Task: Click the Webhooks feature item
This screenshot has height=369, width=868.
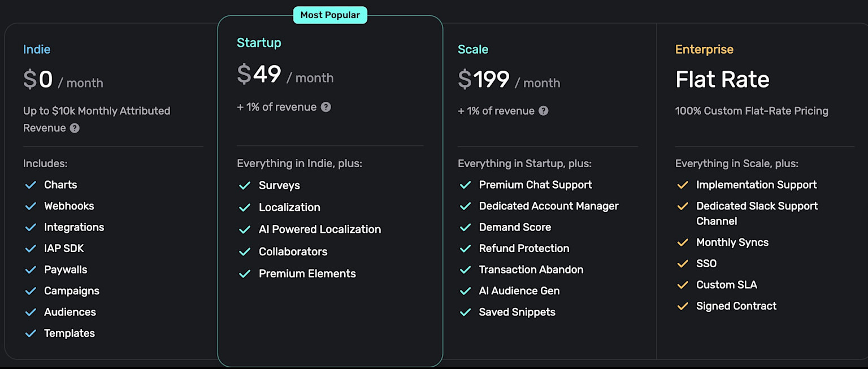Action: click(x=69, y=206)
